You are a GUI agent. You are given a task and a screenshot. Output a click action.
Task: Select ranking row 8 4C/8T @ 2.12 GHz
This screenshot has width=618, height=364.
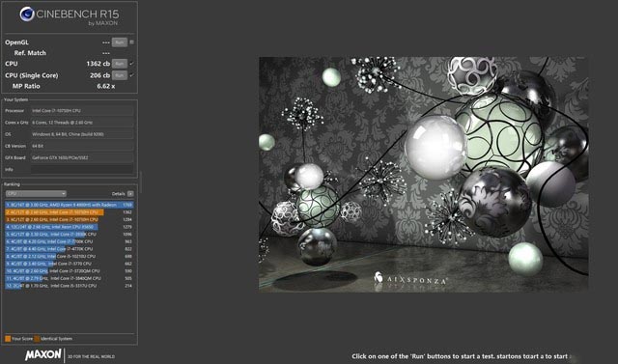click(x=69, y=257)
